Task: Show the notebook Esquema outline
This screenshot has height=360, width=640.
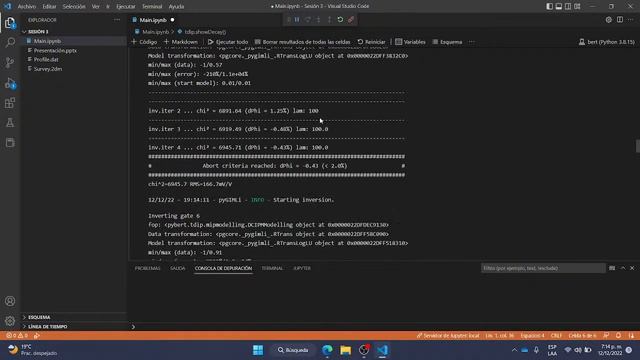Action: pyautogui.click(x=447, y=42)
